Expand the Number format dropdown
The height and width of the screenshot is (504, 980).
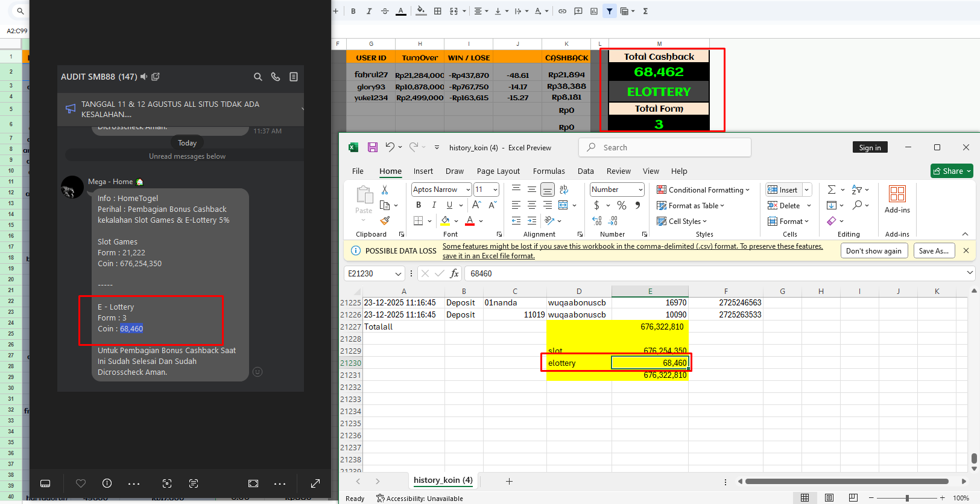[x=640, y=190]
